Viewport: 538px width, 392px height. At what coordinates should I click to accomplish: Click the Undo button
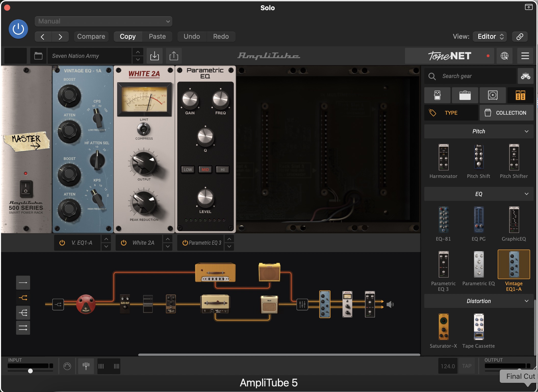(192, 36)
